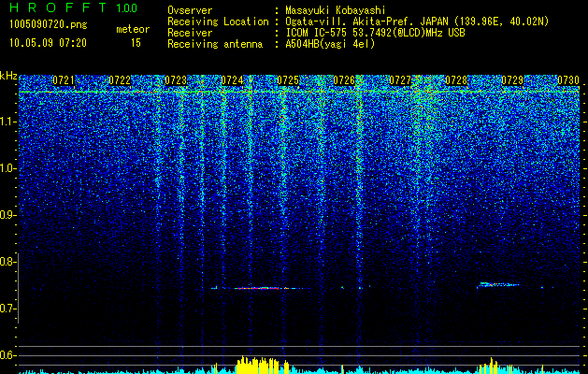The height and width of the screenshot is (374, 588).
Task: Click the 0727 time marker
Action: point(400,80)
